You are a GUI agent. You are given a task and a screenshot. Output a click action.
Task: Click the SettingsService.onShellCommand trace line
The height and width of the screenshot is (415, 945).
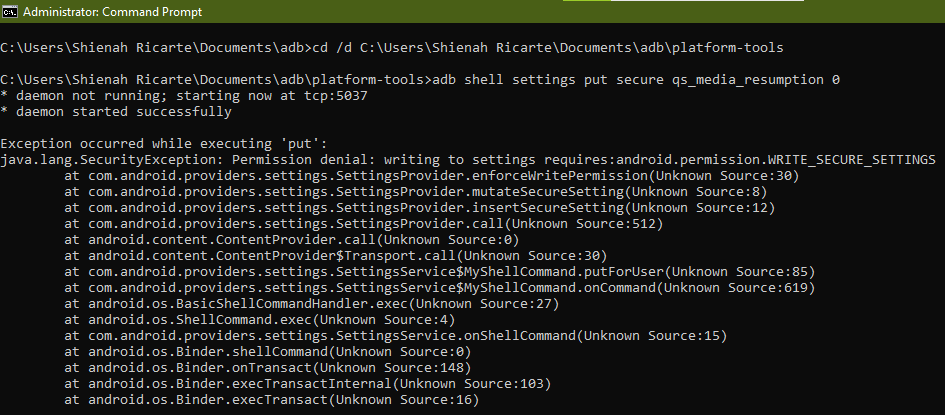pos(395,335)
